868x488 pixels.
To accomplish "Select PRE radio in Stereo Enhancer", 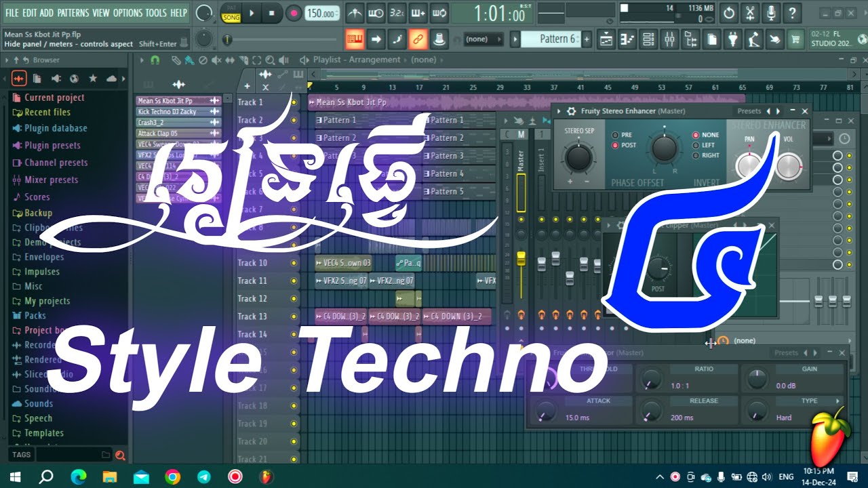I will click(622, 135).
